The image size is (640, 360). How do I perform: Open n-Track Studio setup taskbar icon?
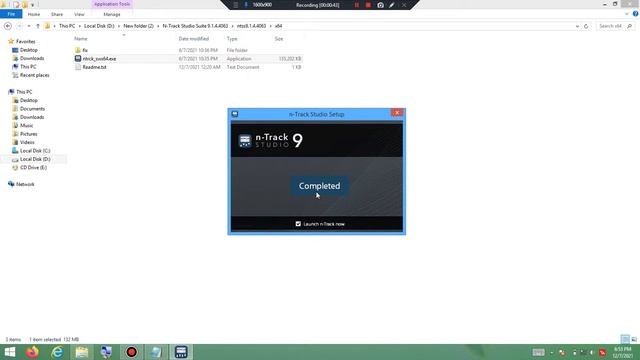click(181, 352)
